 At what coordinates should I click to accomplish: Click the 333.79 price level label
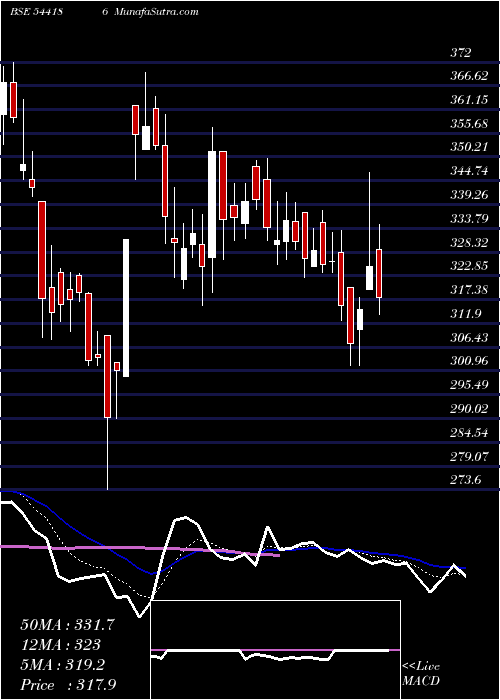[469, 219]
